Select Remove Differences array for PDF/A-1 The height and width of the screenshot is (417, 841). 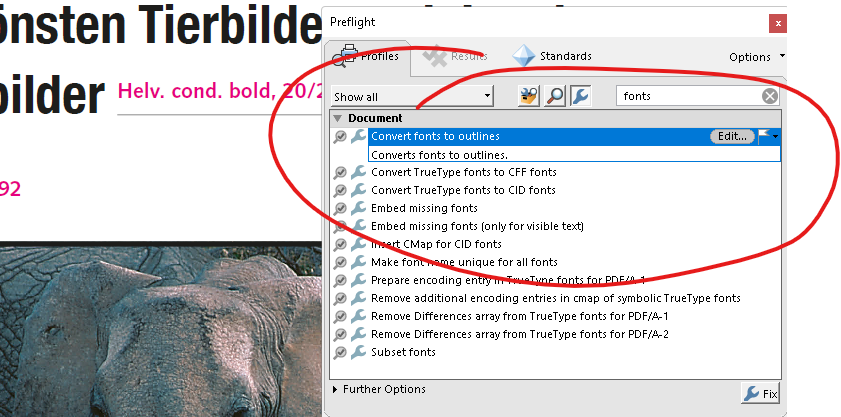pyautogui.click(x=519, y=316)
